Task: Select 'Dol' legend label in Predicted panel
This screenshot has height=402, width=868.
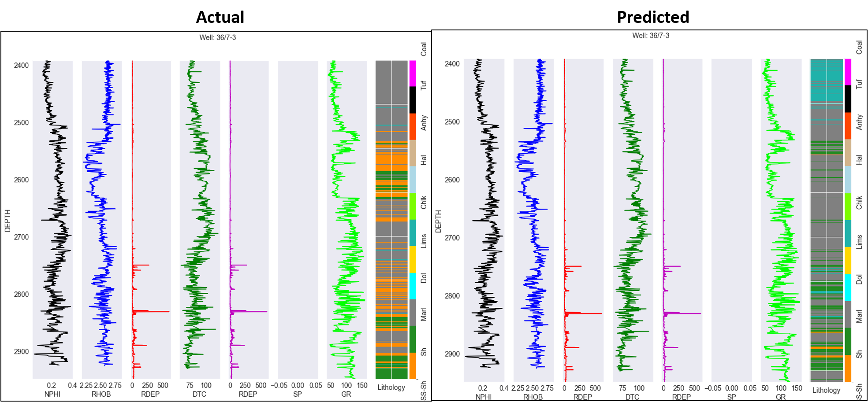Action: pyautogui.click(x=859, y=280)
